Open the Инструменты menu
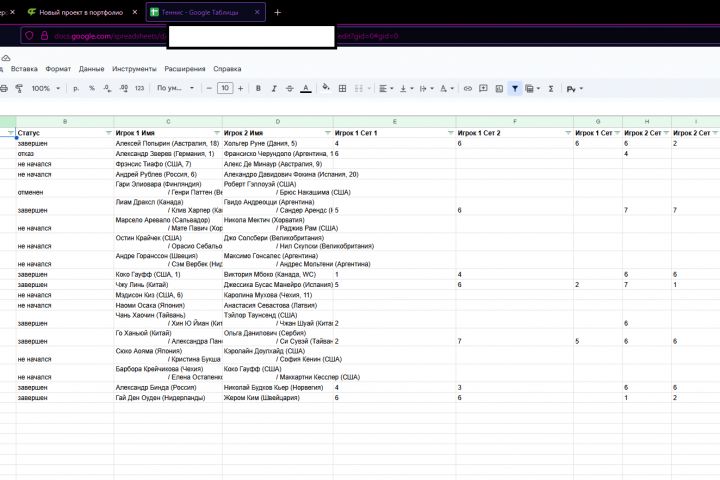Viewport: 720px width, 480px height. pos(134,69)
